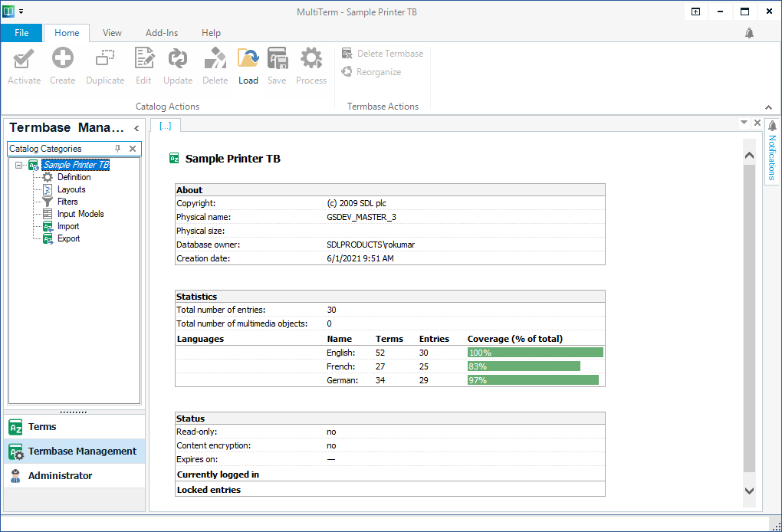Image resolution: width=782 pixels, height=532 pixels.
Task: Switch to Termbase Management view
Action: [74, 452]
